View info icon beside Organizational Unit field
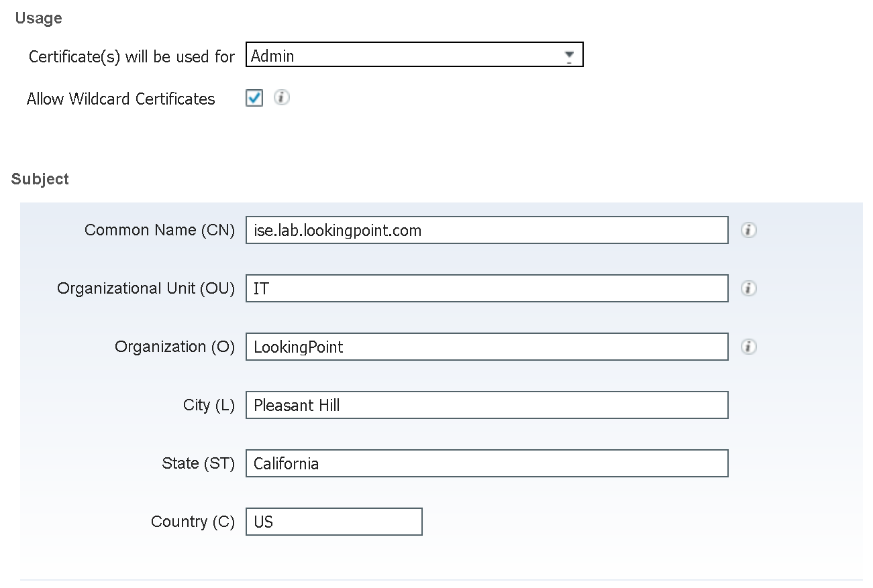Viewport: 873px width, 588px height. click(x=748, y=288)
